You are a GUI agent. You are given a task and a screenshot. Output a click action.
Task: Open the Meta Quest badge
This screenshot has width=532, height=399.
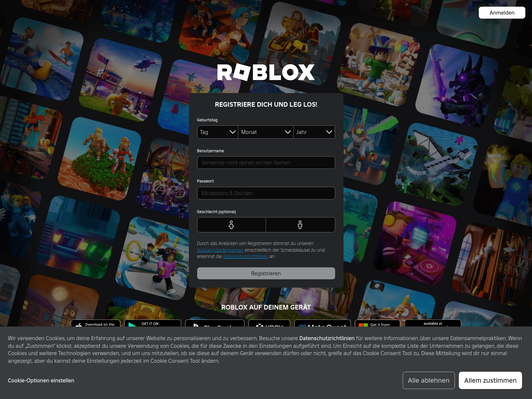(x=323, y=323)
